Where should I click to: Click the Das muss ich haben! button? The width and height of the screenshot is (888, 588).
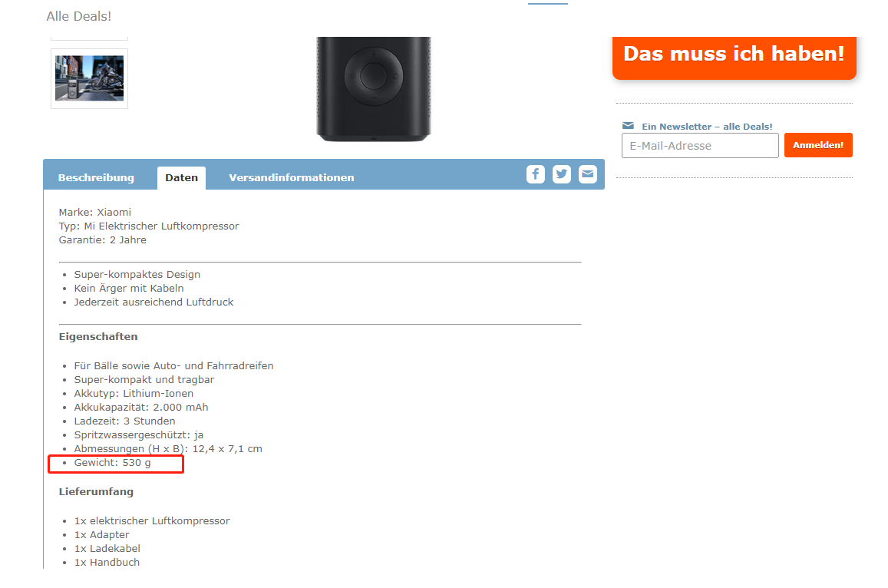coord(734,57)
